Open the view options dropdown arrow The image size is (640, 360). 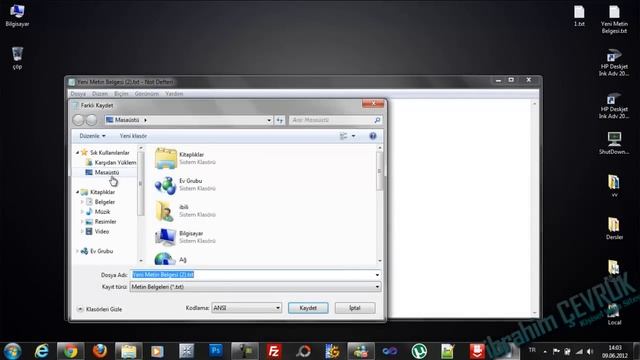click(353, 136)
